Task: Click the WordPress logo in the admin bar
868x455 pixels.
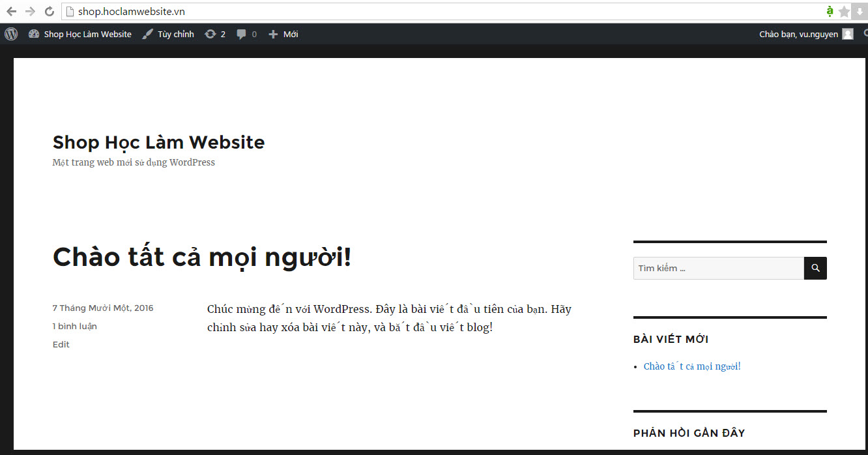Action: (x=10, y=33)
